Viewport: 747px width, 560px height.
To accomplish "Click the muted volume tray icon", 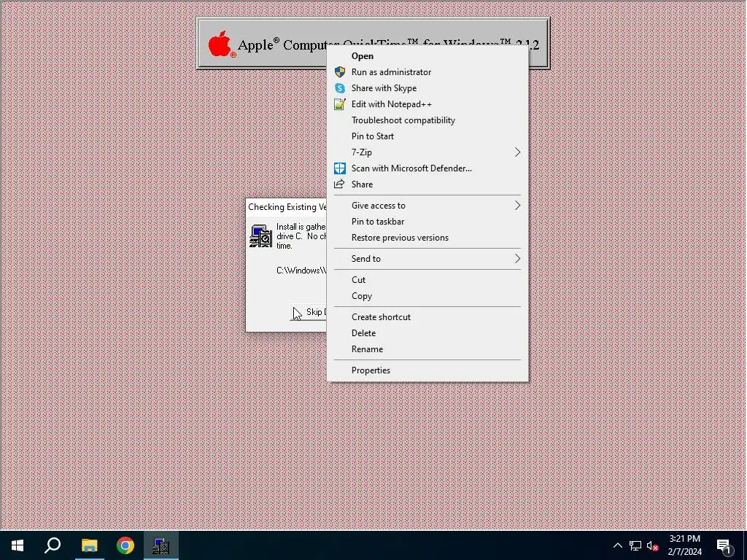I will point(653,545).
